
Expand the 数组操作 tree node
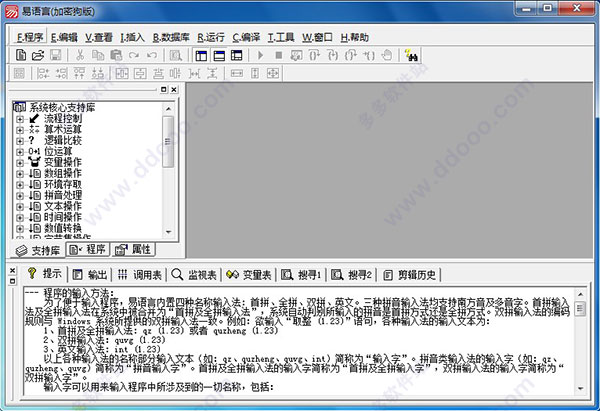click(x=20, y=174)
